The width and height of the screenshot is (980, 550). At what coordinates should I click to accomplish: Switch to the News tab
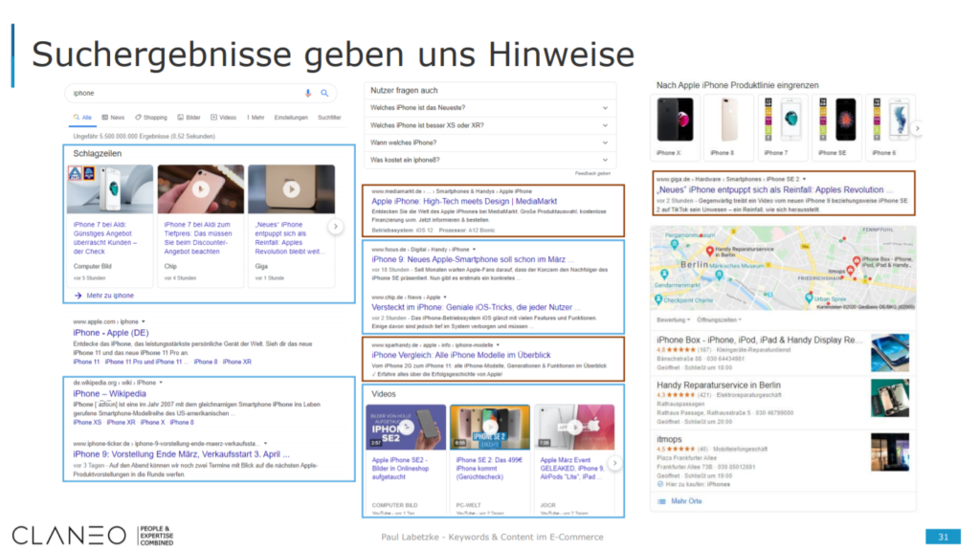[x=113, y=118]
